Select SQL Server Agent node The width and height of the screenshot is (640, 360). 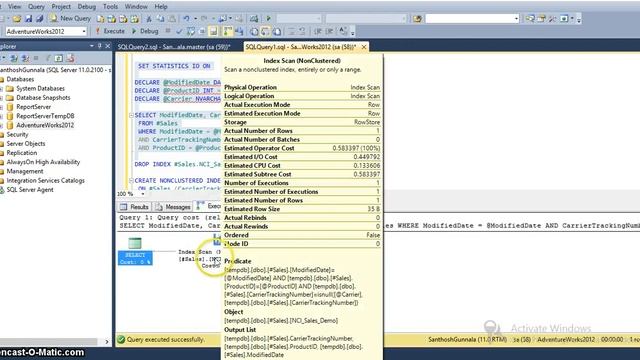click(30, 190)
